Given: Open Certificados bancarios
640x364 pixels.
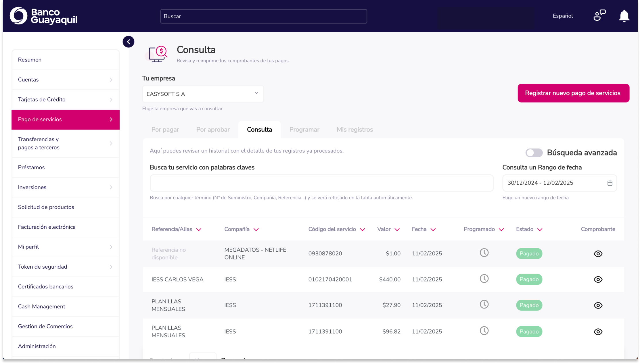Looking at the screenshot, I should (x=66, y=286).
